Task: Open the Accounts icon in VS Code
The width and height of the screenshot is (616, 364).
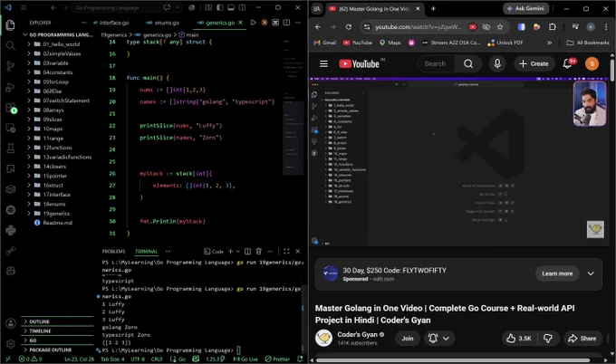Action: (x=11, y=323)
